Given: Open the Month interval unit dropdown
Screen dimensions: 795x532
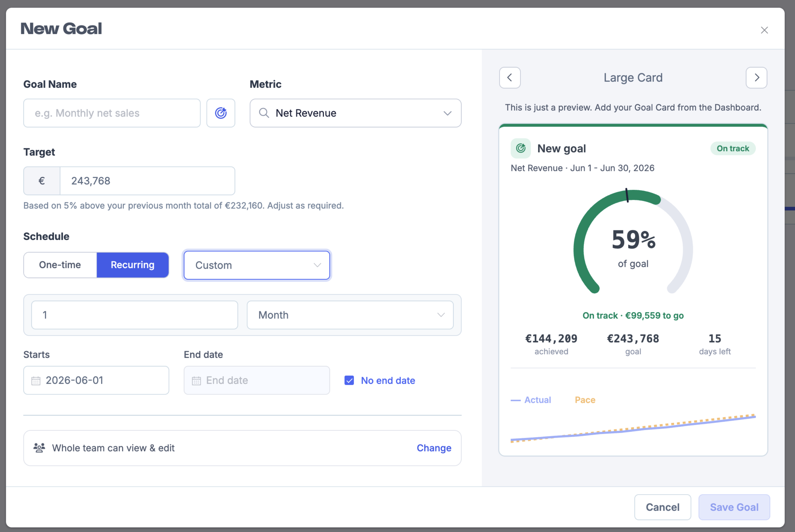Looking at the screenshot, I should tap(350, 315).
